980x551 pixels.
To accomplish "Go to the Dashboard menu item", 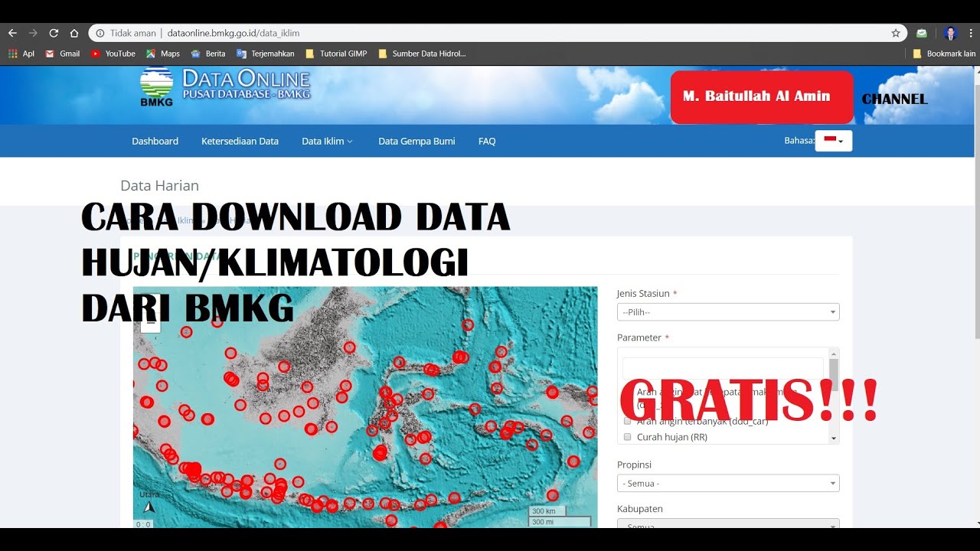I will pos(155,141).
